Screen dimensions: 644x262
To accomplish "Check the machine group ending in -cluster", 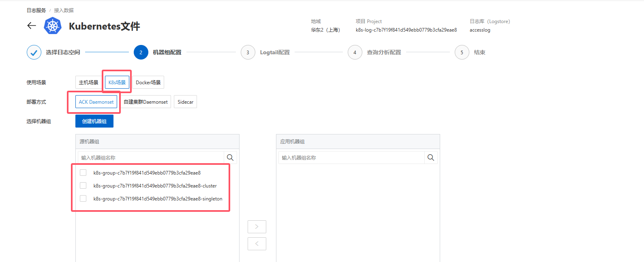I will coord(83,185).
